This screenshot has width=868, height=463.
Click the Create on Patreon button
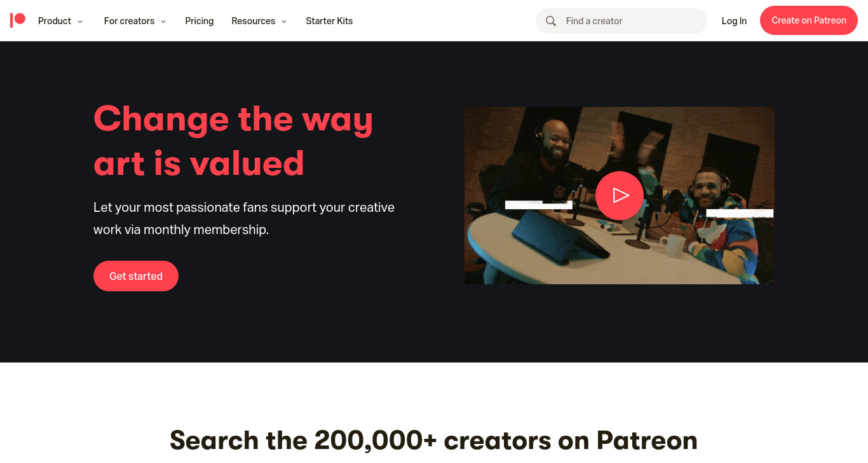tap(809, 20)
